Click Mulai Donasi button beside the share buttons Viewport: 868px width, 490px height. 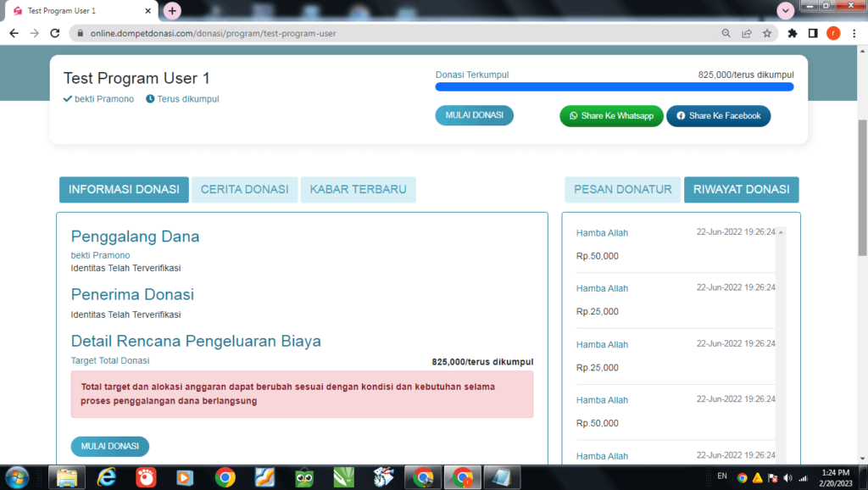[474, 115]
